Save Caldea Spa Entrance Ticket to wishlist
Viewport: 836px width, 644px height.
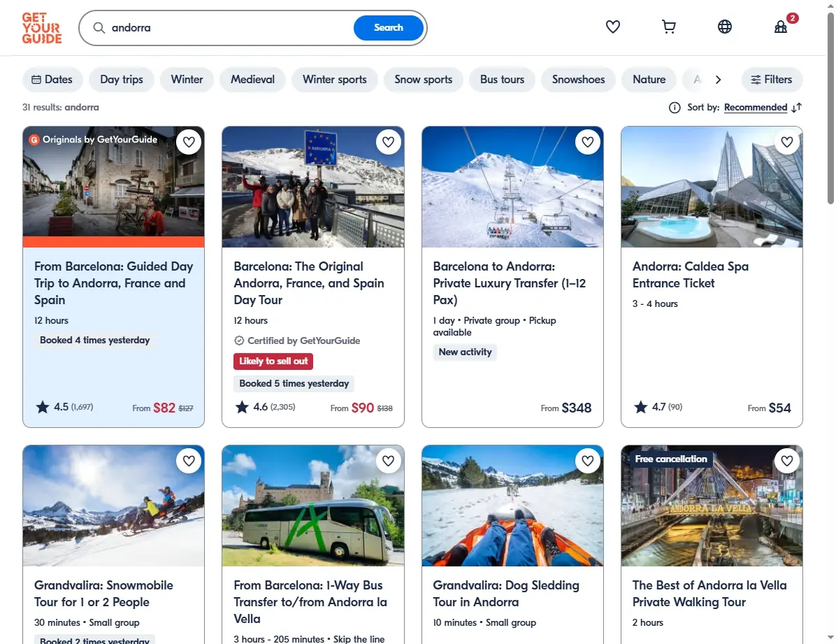(x=787, y=142)
